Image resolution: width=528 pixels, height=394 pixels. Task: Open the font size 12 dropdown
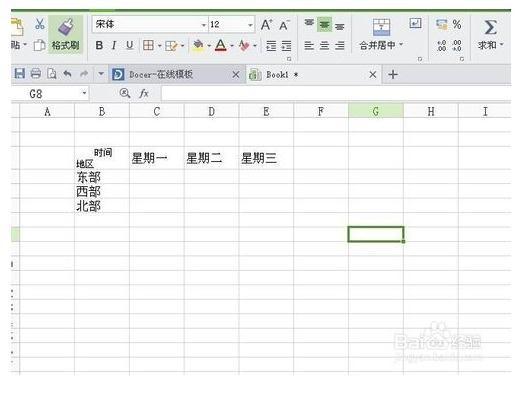[250, 25]
